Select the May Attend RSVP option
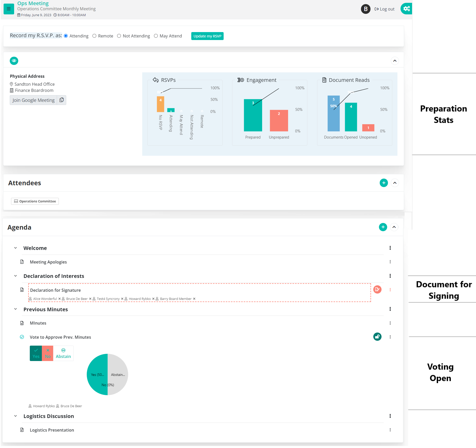 pyautogui.click(x=156, y=36)
